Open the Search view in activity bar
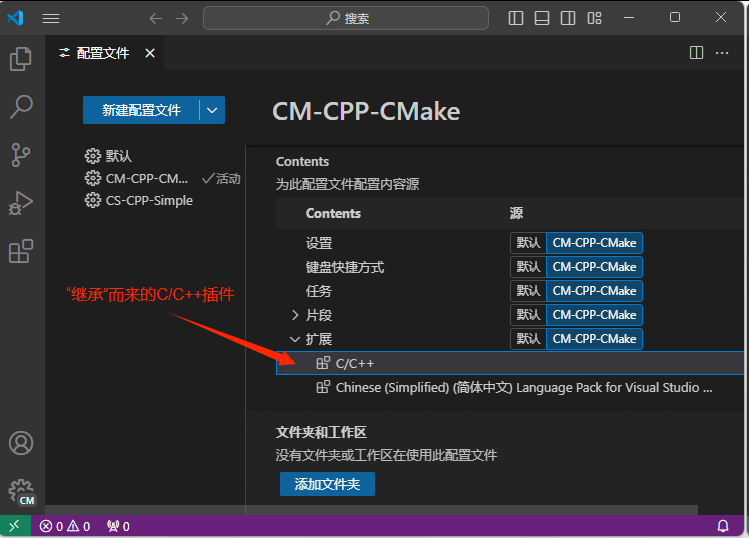749x538 pixels. pyautogui.click(x=21, y=107)
